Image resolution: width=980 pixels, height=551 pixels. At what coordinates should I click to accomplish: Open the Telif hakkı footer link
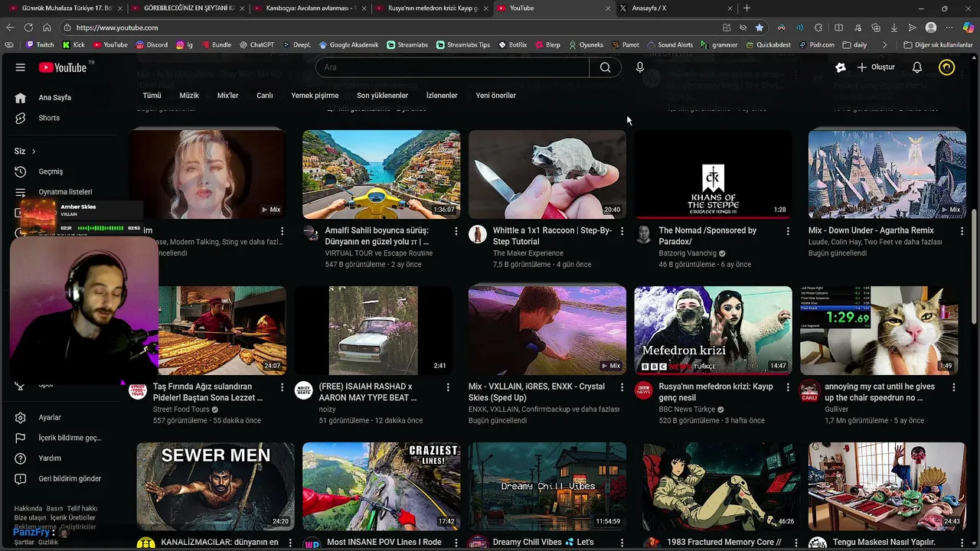pos(82,508)
